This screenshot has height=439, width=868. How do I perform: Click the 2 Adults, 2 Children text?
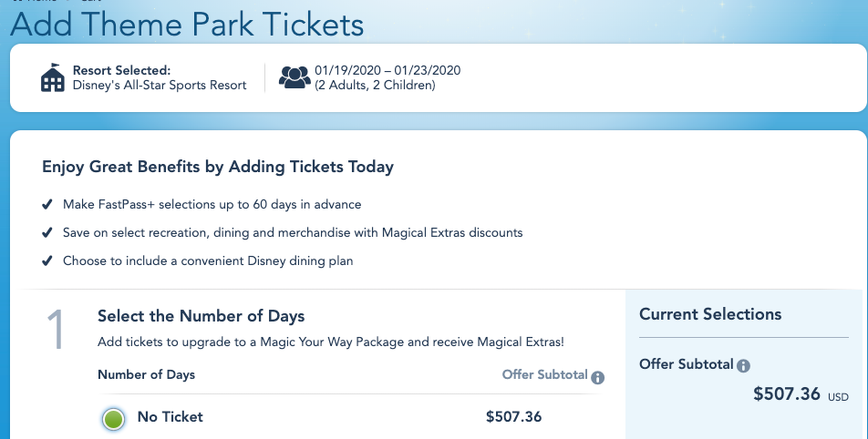[375, 86]
